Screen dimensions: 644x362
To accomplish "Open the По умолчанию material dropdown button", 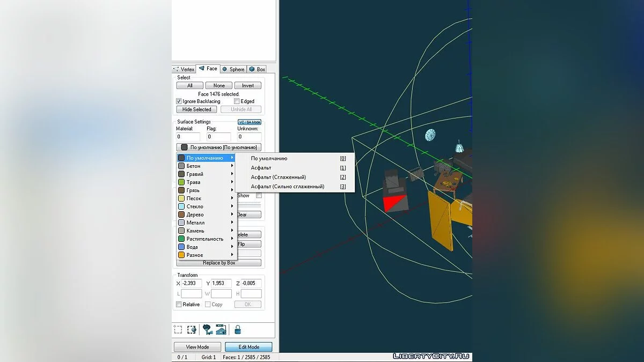I will [x=219, y=147].
